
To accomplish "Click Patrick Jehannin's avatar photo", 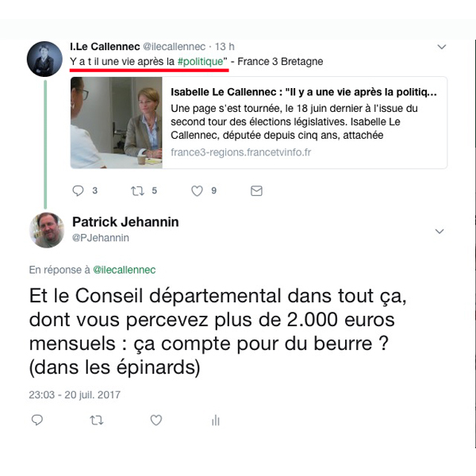I will [47, 230].
